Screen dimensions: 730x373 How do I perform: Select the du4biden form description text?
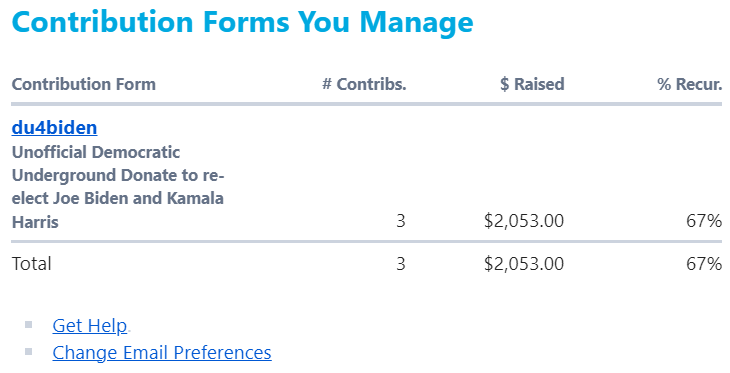(118, 187)
